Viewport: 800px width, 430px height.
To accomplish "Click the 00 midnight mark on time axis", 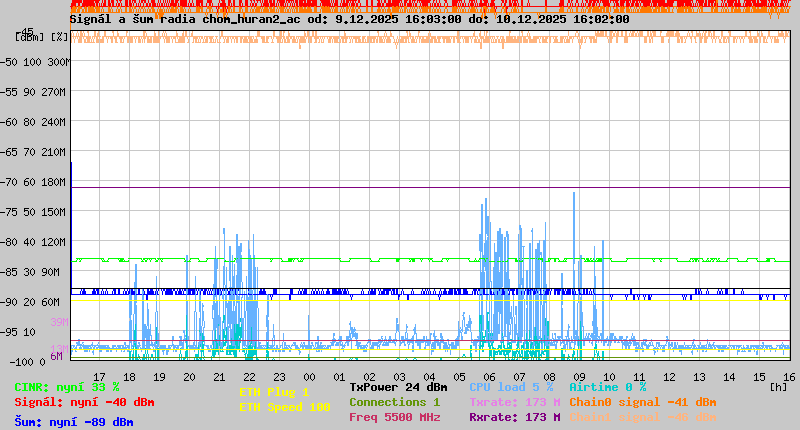I will (309, 376).
